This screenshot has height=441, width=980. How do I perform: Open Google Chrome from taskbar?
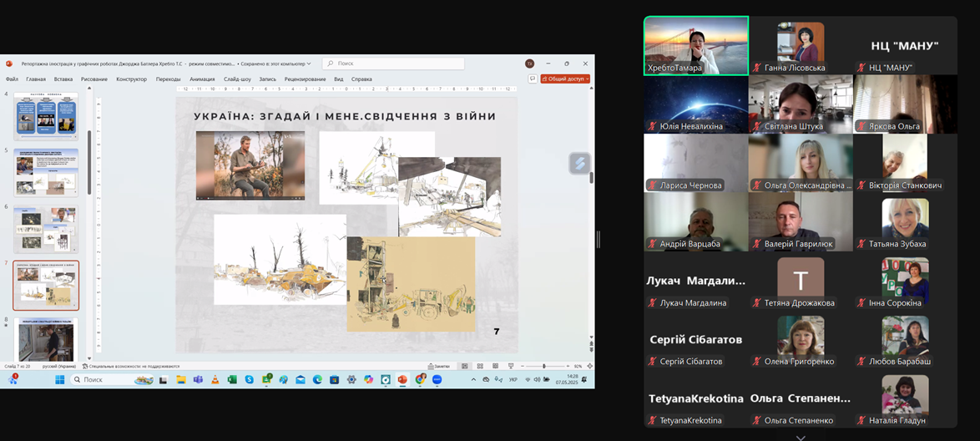pyautogui.click(x=419, y=380)
